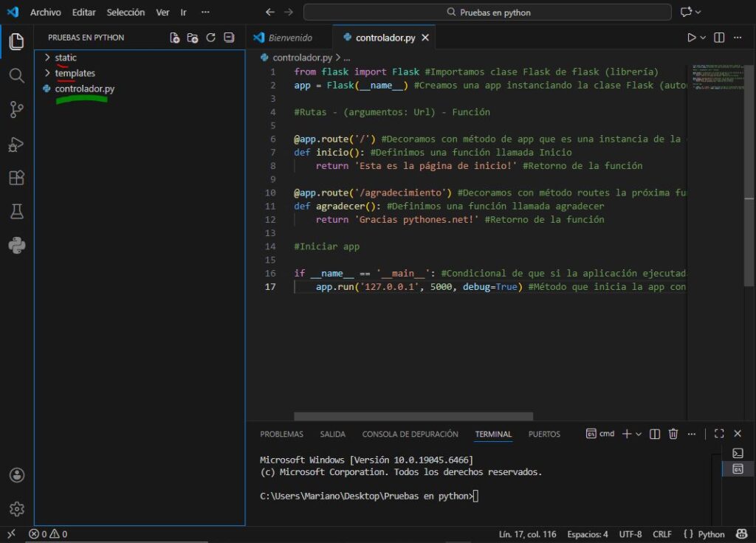
Task: Click the New File icon in explorer
Action: 175,38
